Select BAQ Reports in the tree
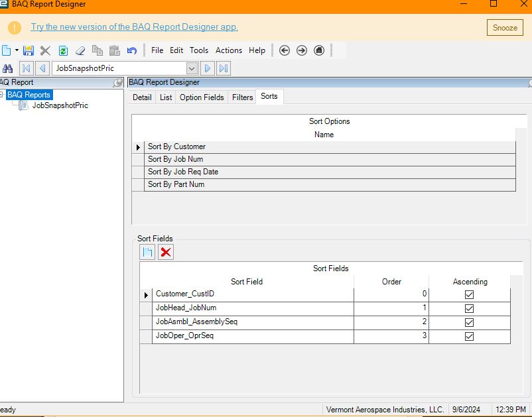This screenshot has height=417, width=532. 29,95
